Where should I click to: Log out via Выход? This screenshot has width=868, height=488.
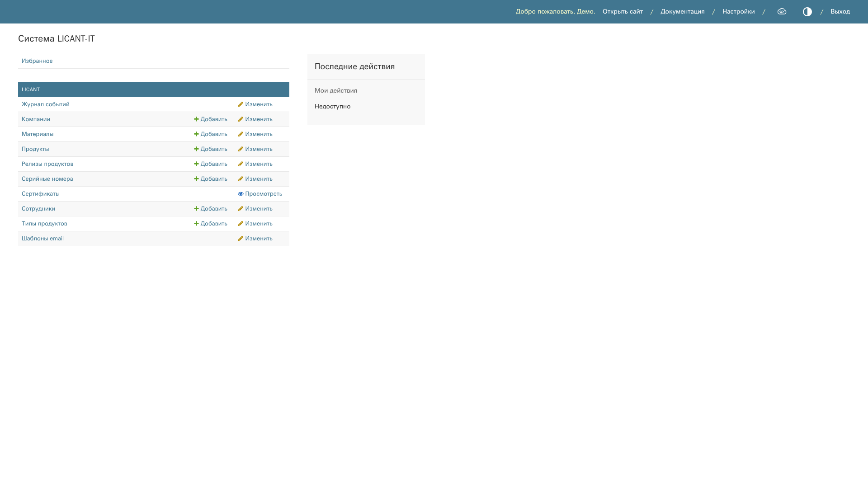(840, 12)
